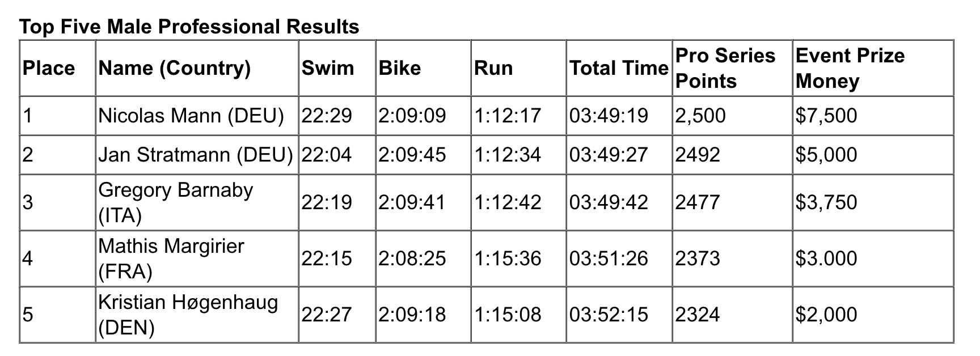Select the 1:15:08 run time cell

518,315
